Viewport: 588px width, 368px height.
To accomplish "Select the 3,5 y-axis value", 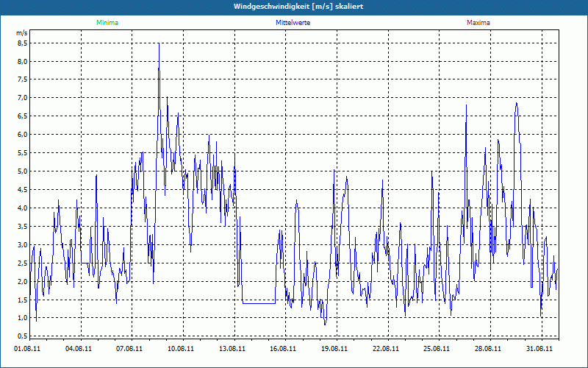I will (x=23, y=226).
